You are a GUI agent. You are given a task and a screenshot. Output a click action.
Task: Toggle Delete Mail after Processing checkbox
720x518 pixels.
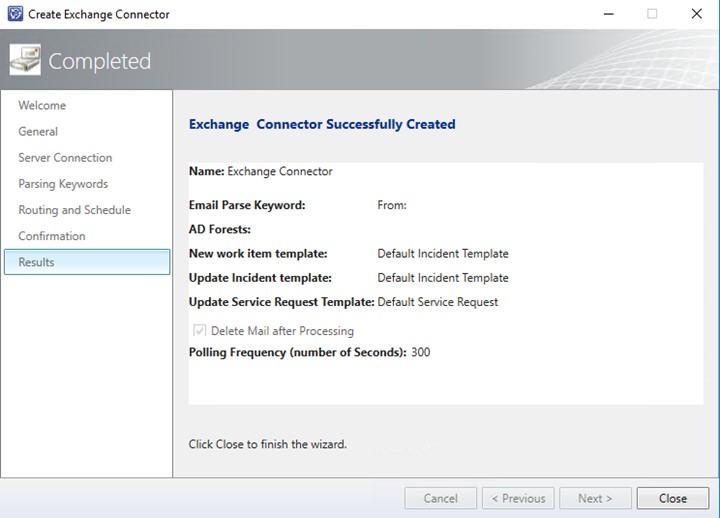tap(199, 331)
